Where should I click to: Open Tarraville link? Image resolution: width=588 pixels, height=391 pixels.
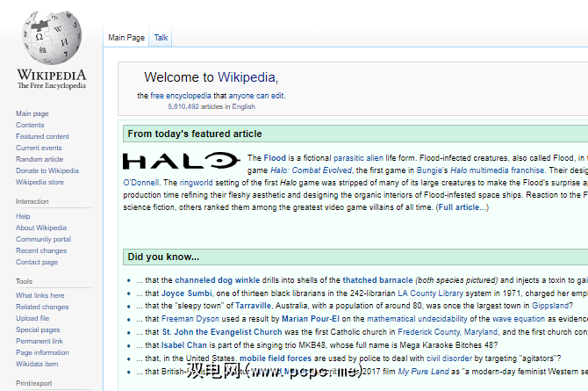pos(253,306)
